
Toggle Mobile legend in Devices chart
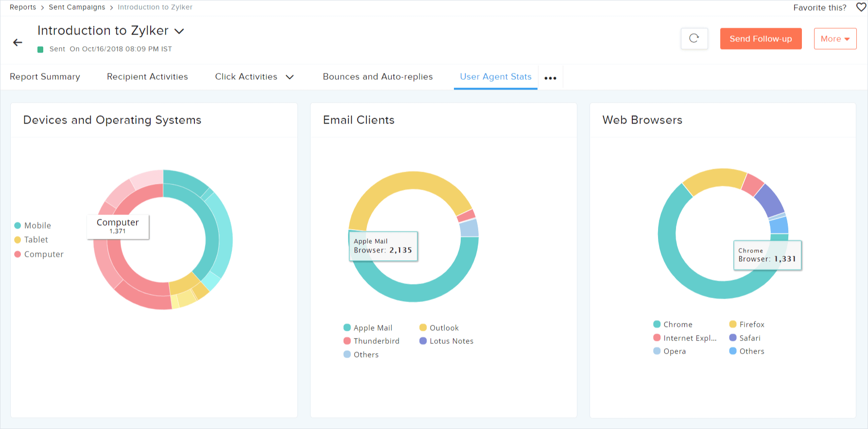click(33, 225)
